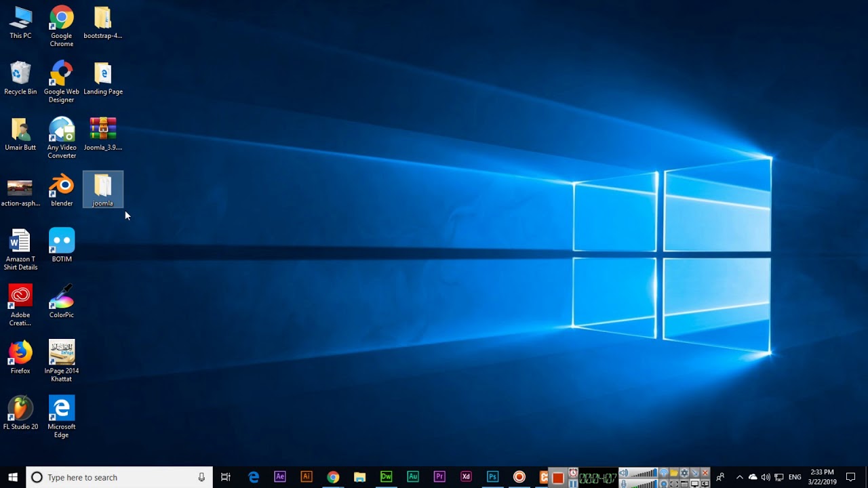The height and width of the screenshot is (488, 868).
Task: Select the Adobe Creative Cloud shortcut
Action: click(20, 305)
